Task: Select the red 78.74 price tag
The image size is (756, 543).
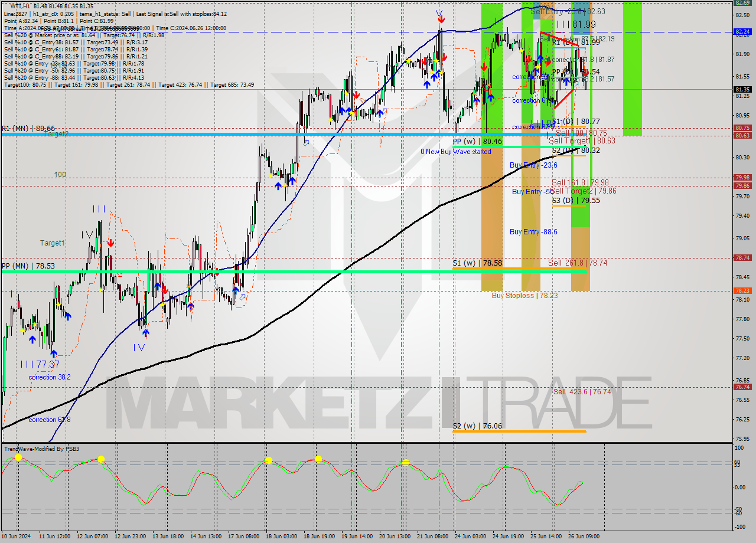Action: (742, 257)
